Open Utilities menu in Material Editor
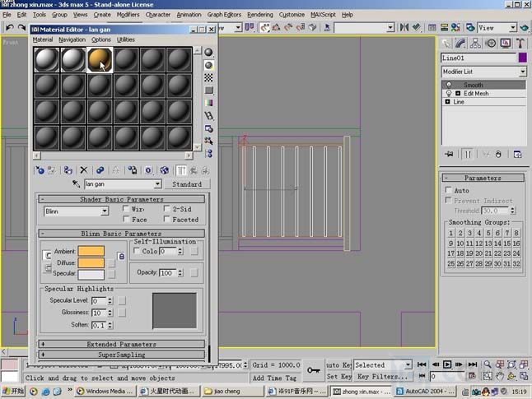532x399 pixels. click(125, 39)
